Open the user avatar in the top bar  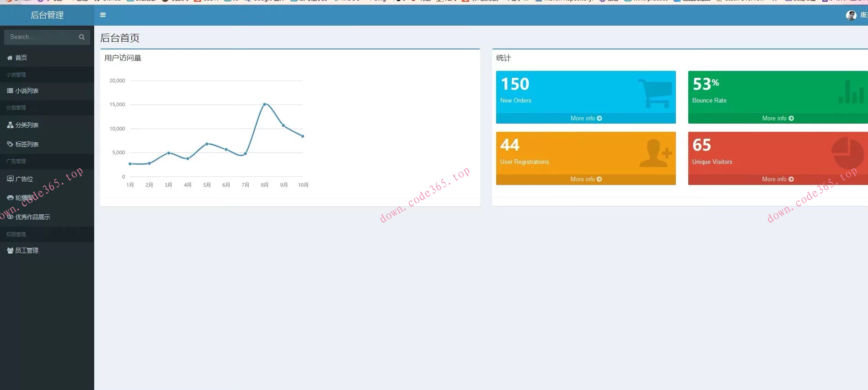tap(851, 16)
